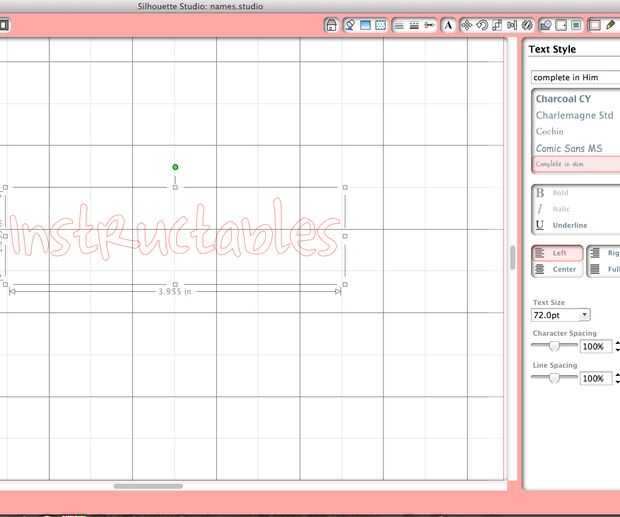Viewport: 620px width, 517px height.
Task: Click the 'instructables' outlined text object
Action: [x=174, y=230]
